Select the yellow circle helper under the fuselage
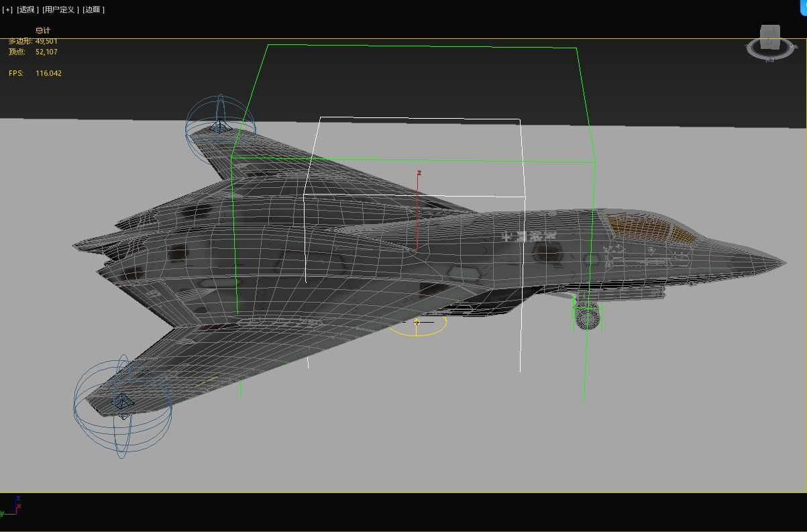The image size is (807, 532). tap(417, 324)
